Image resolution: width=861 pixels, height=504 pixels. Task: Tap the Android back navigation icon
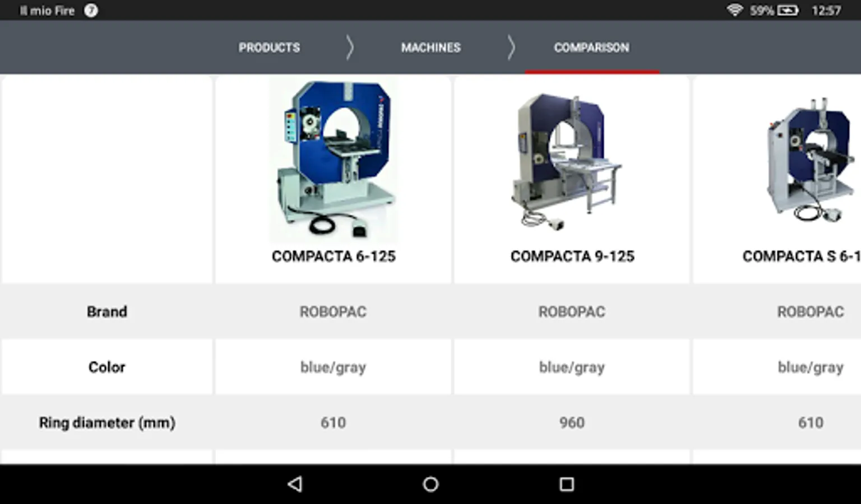pyautogui.click(x=295, y=484)
